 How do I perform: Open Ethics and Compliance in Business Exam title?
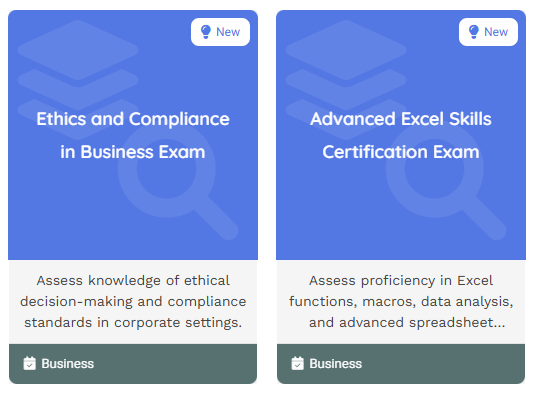click(133, 135)
